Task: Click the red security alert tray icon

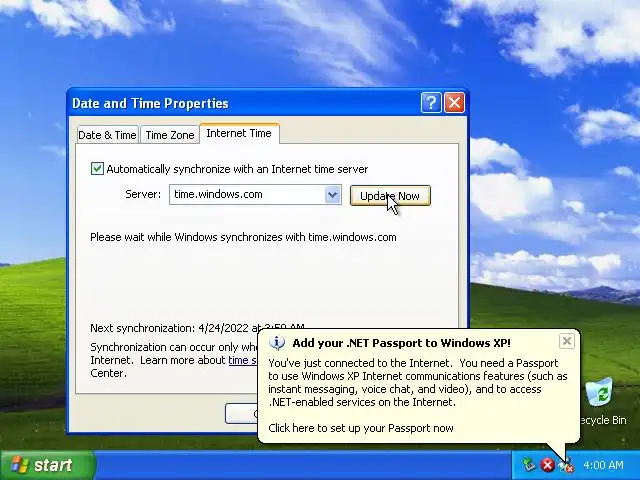Action: (547, 464)
